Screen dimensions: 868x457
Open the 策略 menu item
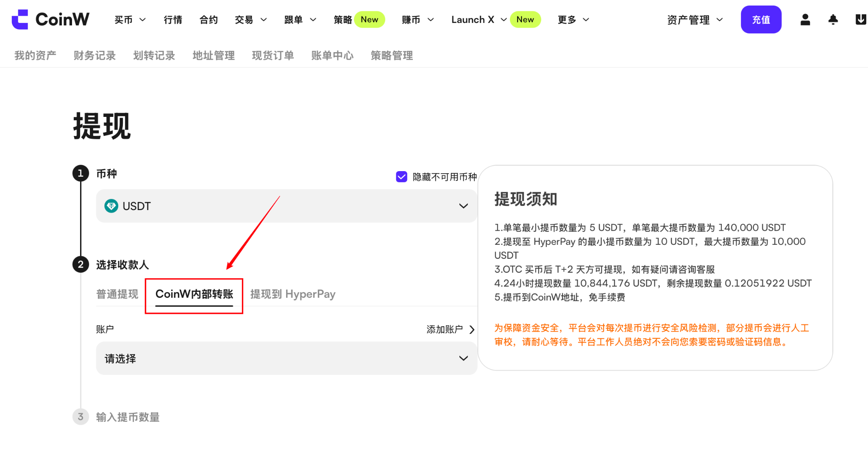pos(342,19)
